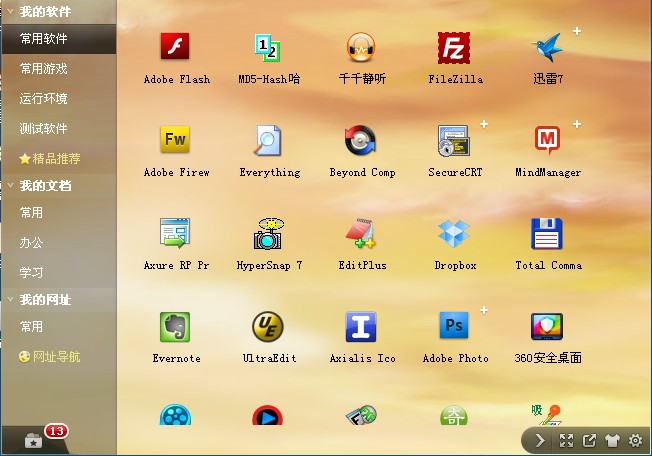The height and width of the screenshot is (456, 652).
Task: Open Total Commander floppy icon
Action: (x=547, y=233)
